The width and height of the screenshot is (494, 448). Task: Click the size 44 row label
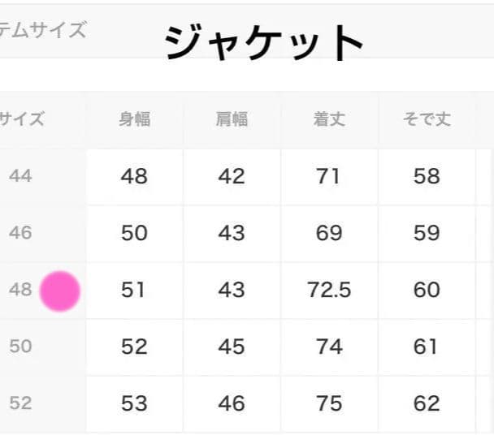pos(20,176)
